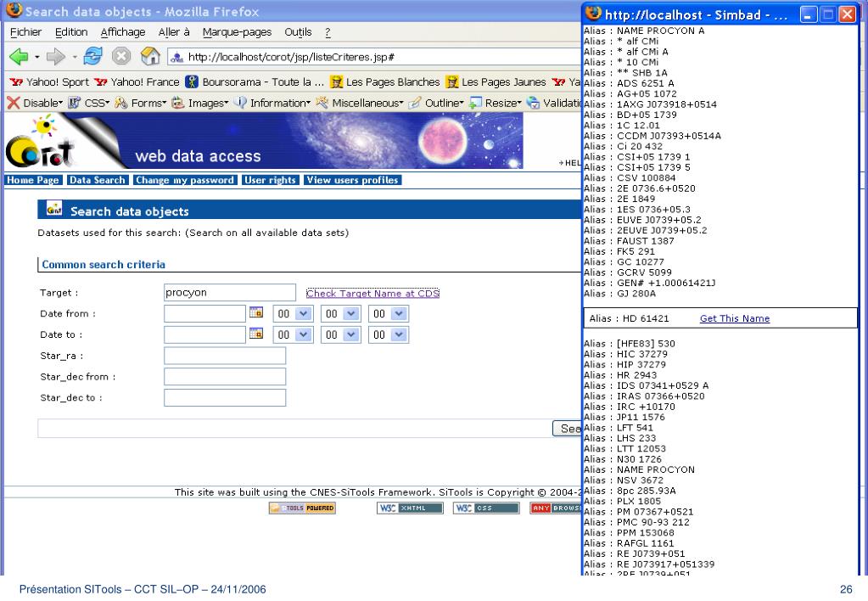
Task: Open the Yahoo! France bookmark
Action: (137, 82)
